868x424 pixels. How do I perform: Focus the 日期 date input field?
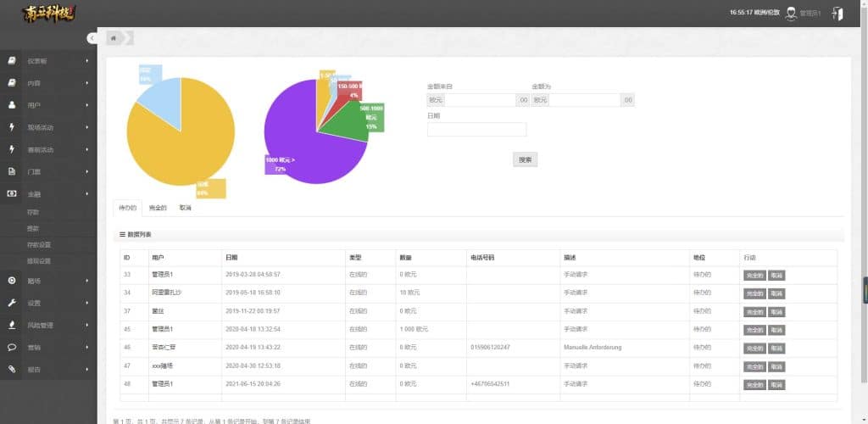[476, 130]
